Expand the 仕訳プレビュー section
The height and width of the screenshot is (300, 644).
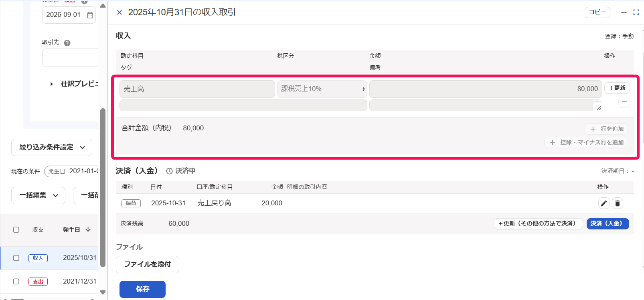51,84
